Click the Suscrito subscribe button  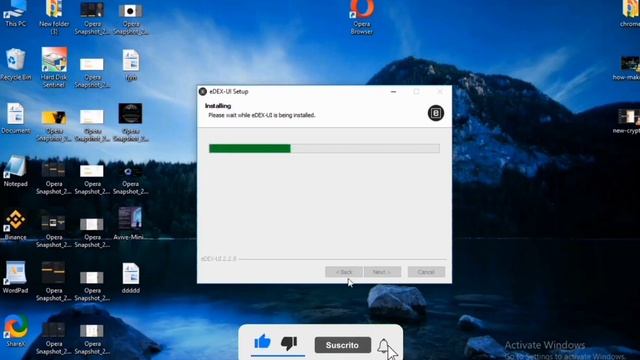click(x=342, y=345)
